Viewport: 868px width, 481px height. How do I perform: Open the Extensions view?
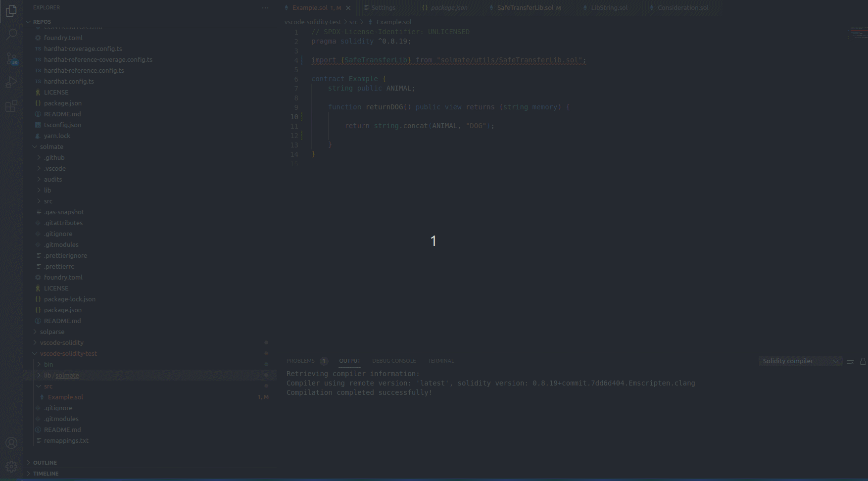[11, 106]
